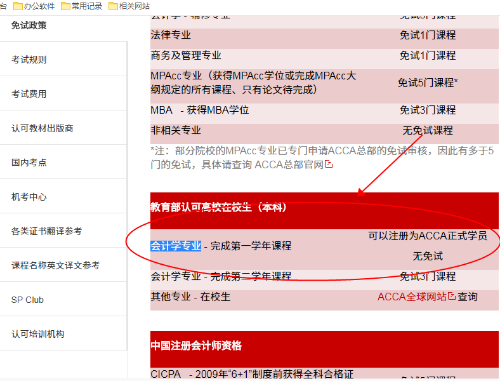Screen dimensions: 500x381
Task: Follow the ACCA全球网站 red link
Action: click(412, 296)
